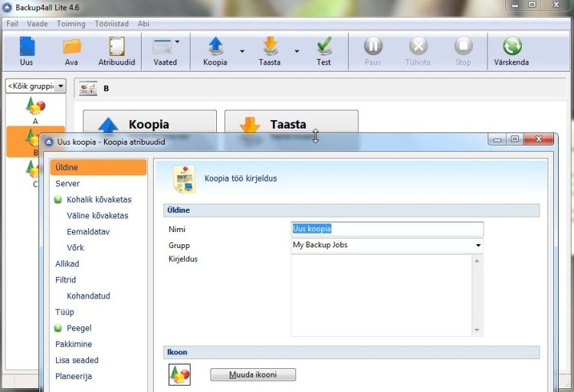The image size is (574, 392).
Task: Select backup job A in the list
Action: click(x=35, y=110)
